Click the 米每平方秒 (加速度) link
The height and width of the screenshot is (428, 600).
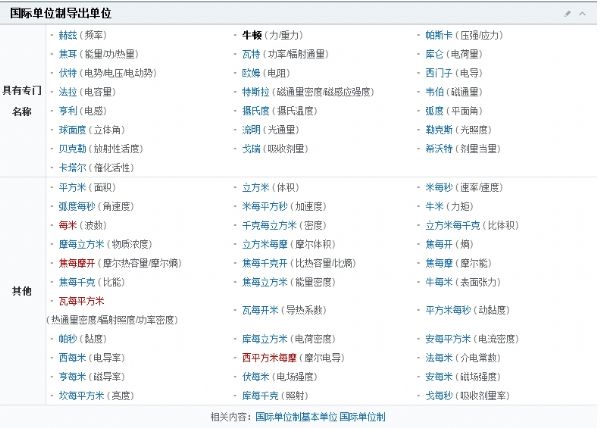(x=265, y=207)
